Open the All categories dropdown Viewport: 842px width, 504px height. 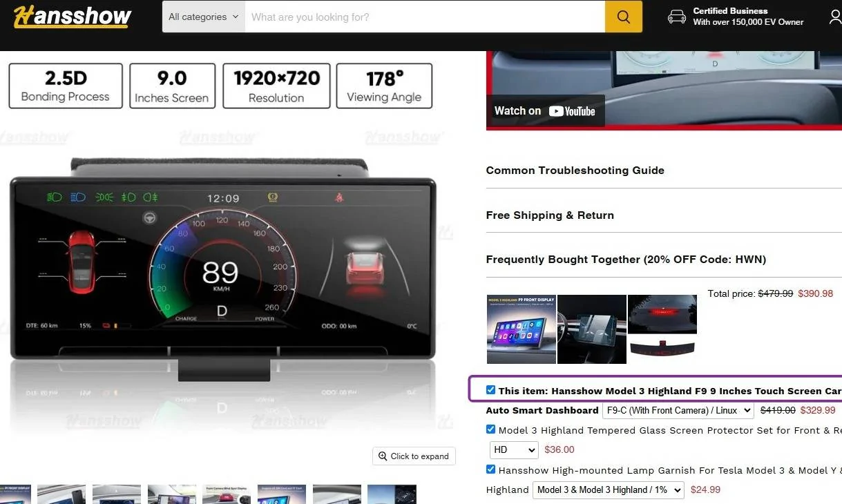tap(204, 17)
